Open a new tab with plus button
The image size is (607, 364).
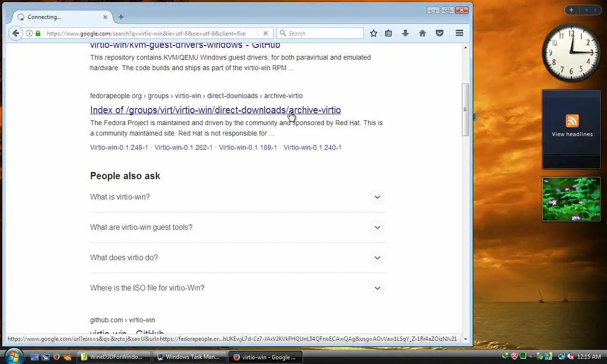(x=121, y=17)
